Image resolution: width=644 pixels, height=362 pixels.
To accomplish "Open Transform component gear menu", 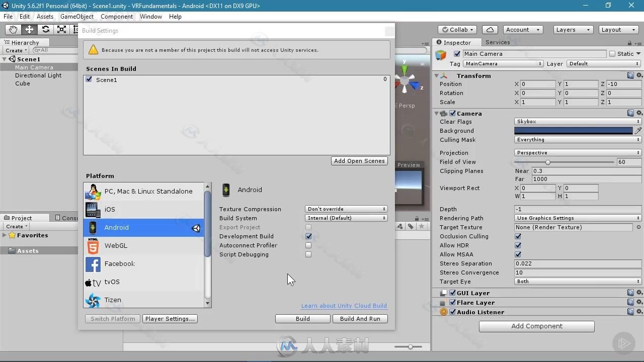I will click(x=639, y=75).
